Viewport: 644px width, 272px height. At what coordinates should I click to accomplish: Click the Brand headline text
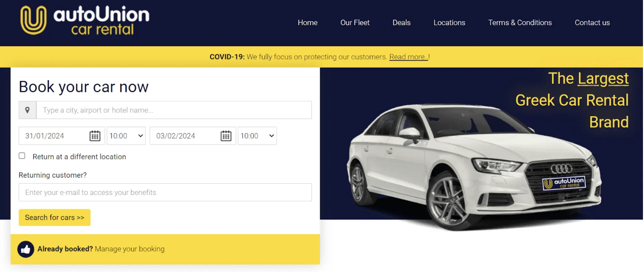coord(609,122)
